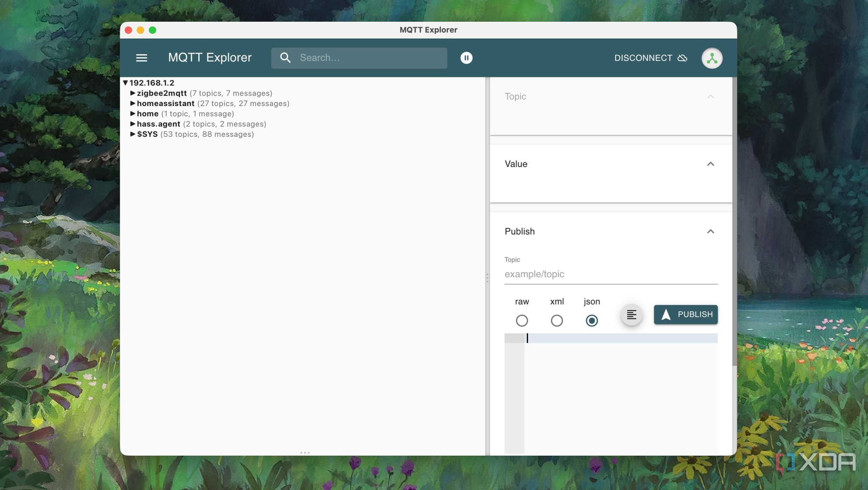Select the xml format radio button
The width and height of the screenshot is (868, 490).
pos(556,320)
